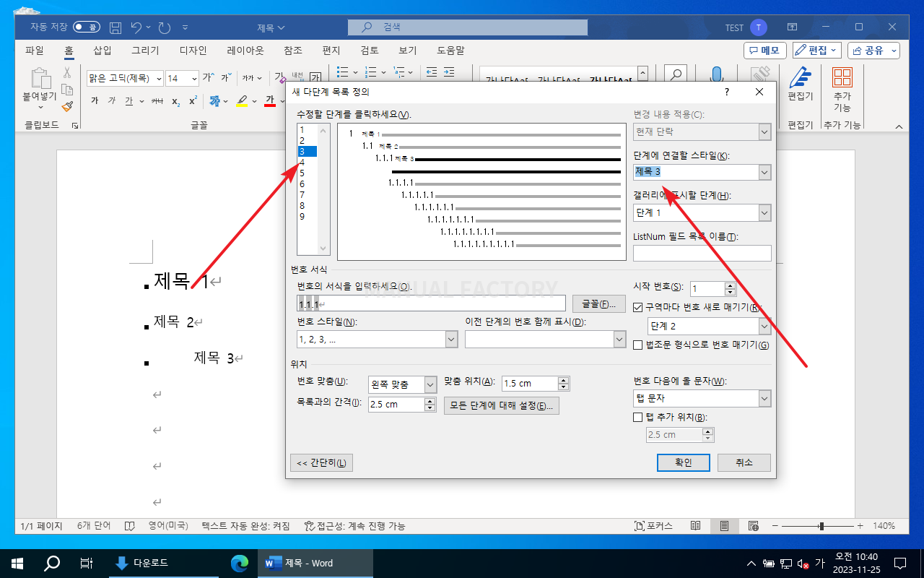Open the Paste clipboard icon
This screenshot has height=578, width=924.
(40, 79)
